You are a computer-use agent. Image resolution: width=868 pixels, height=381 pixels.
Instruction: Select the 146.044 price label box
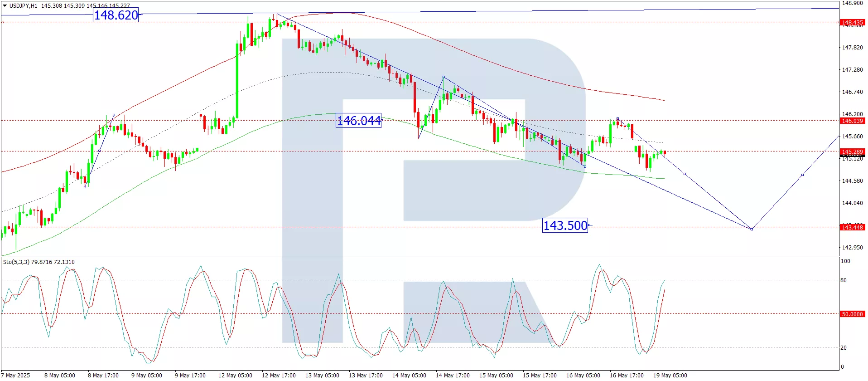pyautogui.click(x=358, y=121)
